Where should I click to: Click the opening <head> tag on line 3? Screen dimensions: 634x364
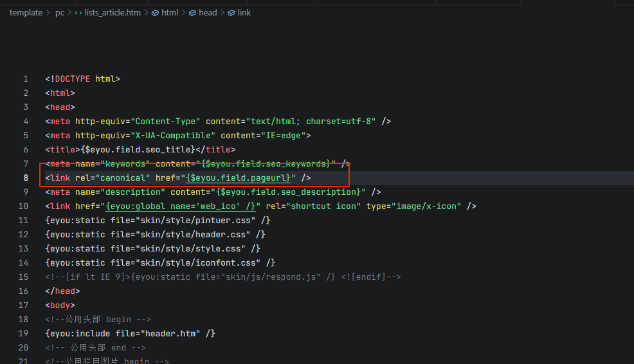pos(60,107)
